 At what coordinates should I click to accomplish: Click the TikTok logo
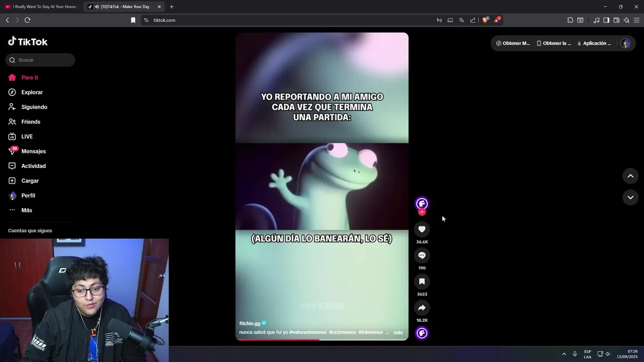coord(28,42)
